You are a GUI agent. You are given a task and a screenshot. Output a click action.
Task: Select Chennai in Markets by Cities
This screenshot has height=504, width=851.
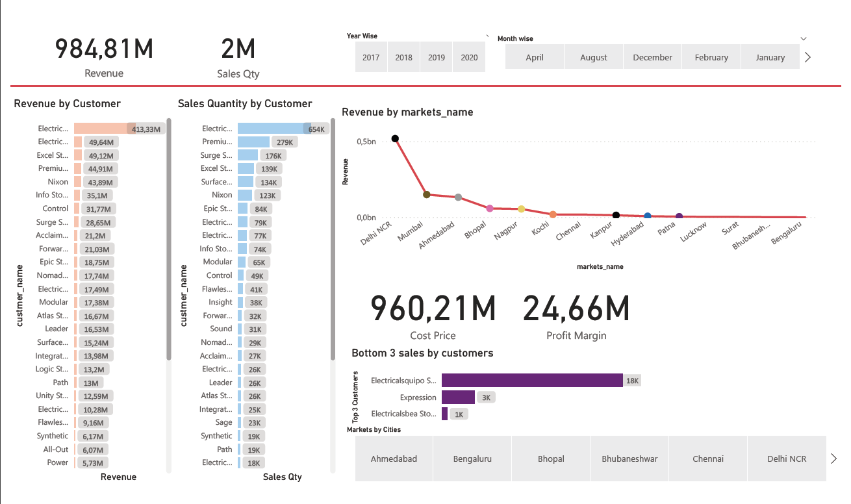[707, 458]
